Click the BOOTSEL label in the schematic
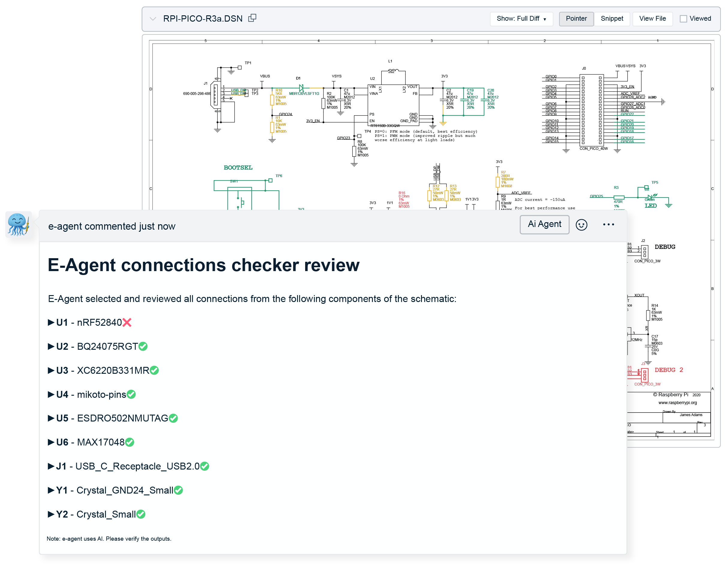 238,168
